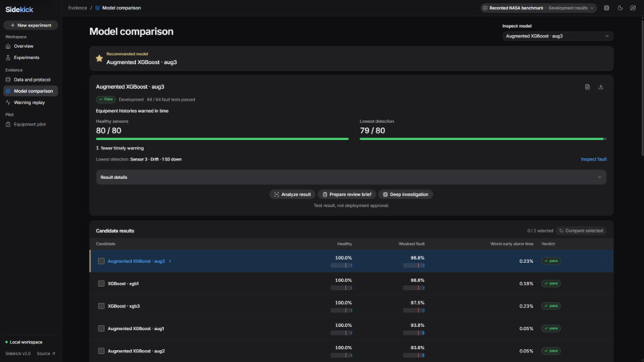
Task: Click Analyze result button
Action: tap(292, 194)
